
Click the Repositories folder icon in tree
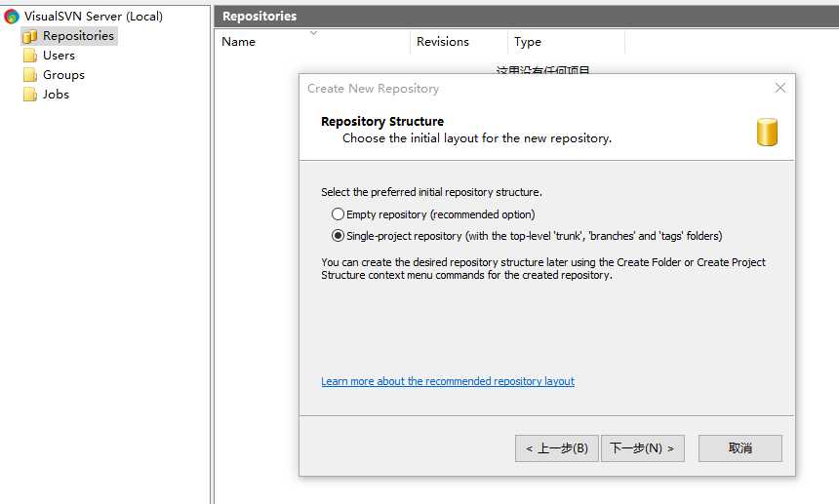[x=30, y=36]
